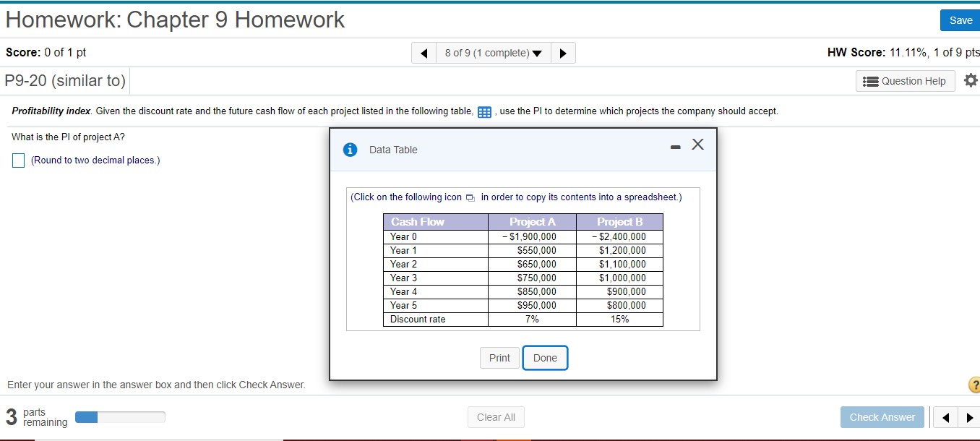Open the Question Help menu

pyautogui.click(x=905, y=80)
